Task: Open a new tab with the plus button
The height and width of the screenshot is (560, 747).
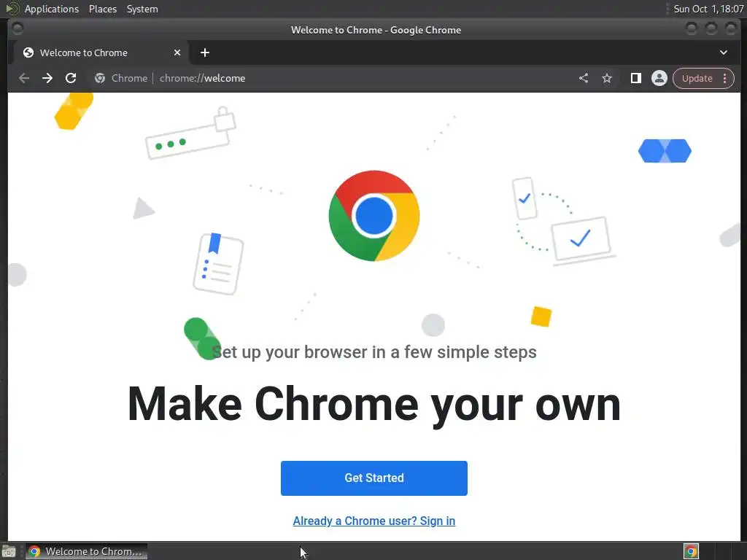Action: (x=205, y=52)
